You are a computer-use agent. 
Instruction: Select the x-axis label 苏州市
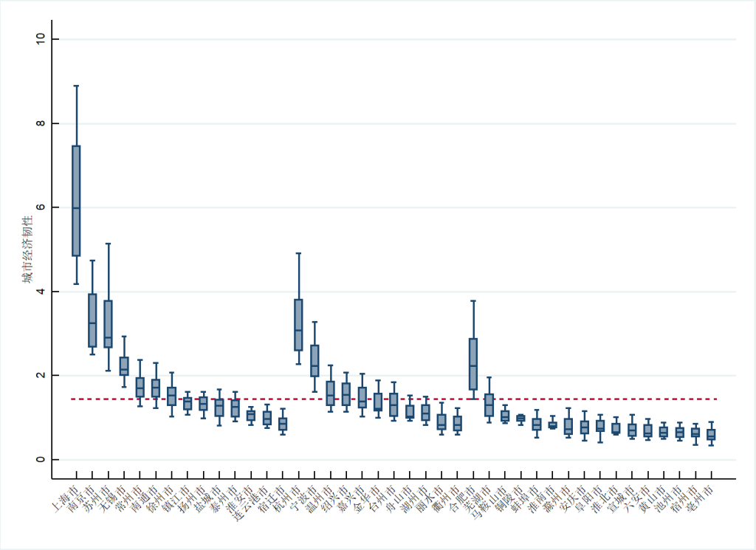coord(97,499)
